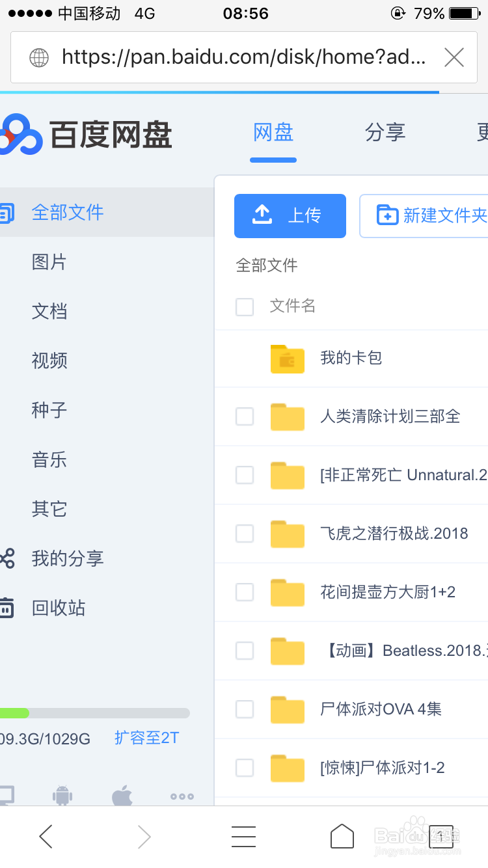Clear the address bar with the X
Screen dimensions: 488x868
pyautogui.click(x=454, y=57)
